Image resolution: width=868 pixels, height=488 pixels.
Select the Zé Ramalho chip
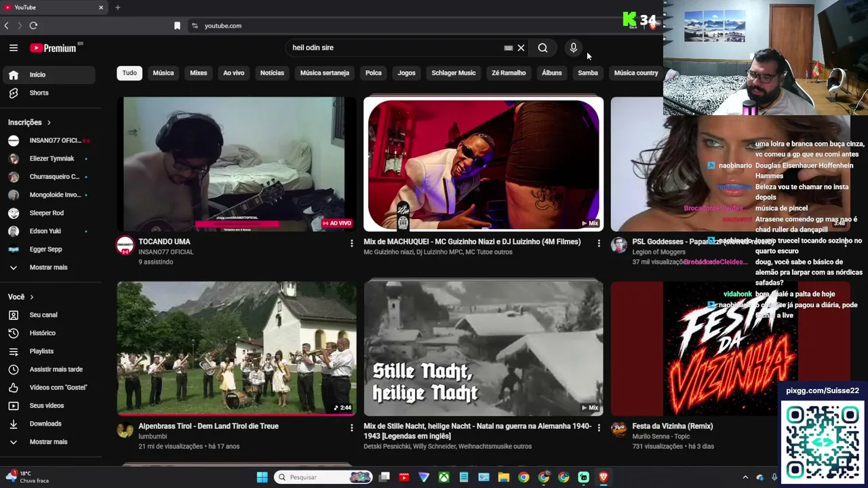click(x=509, y=73)
